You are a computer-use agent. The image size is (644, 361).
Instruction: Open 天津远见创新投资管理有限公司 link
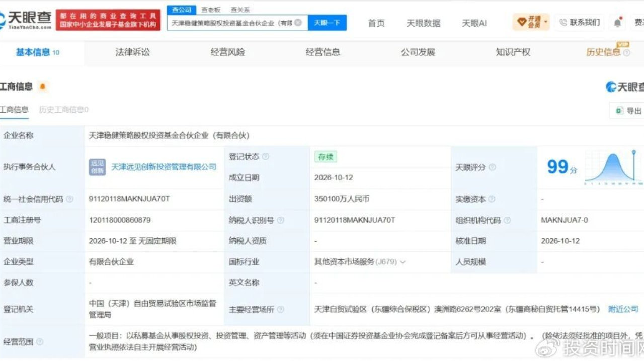point(164,167)
